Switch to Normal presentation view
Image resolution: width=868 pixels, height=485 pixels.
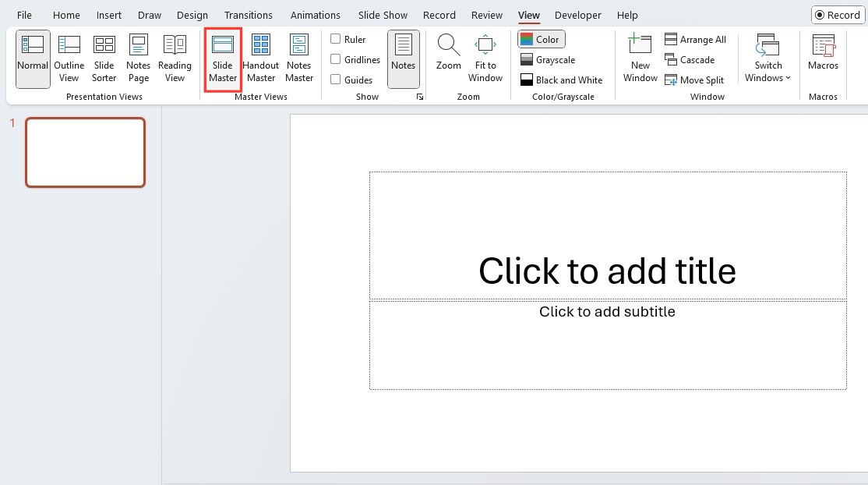(33, 58)
